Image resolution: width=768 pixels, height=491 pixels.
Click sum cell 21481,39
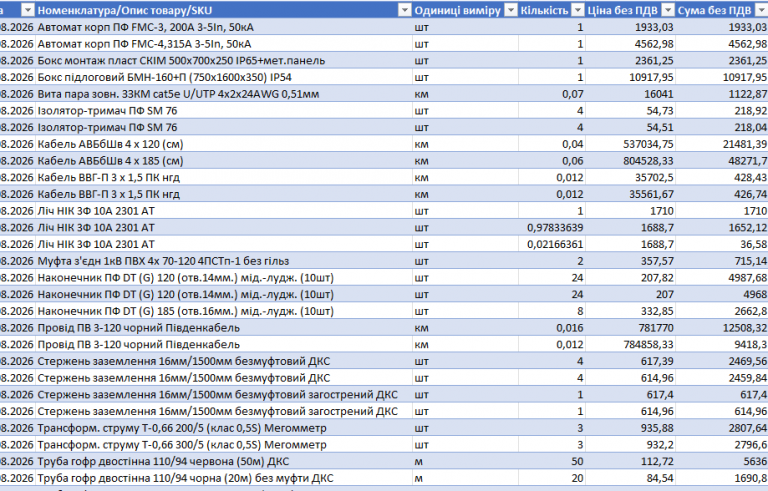[x=722, y=144]
